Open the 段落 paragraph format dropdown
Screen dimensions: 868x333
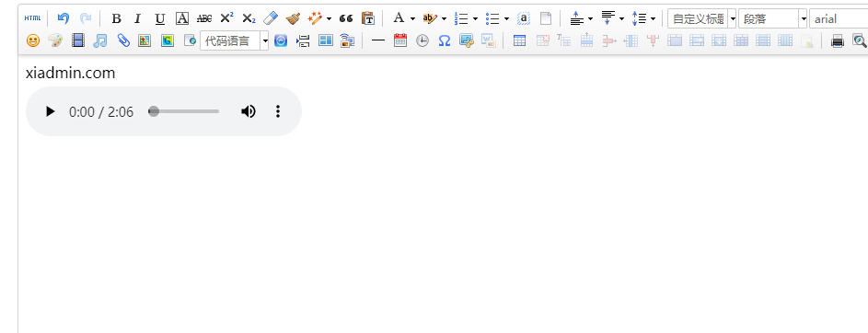click(773, 18)
